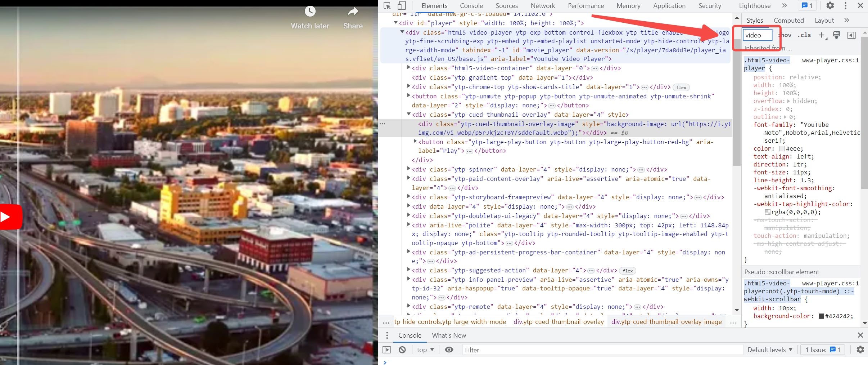Viewport: 868px width, 365px height.
Task: Click the video filter input in Styles
Action: coord(758,35)
